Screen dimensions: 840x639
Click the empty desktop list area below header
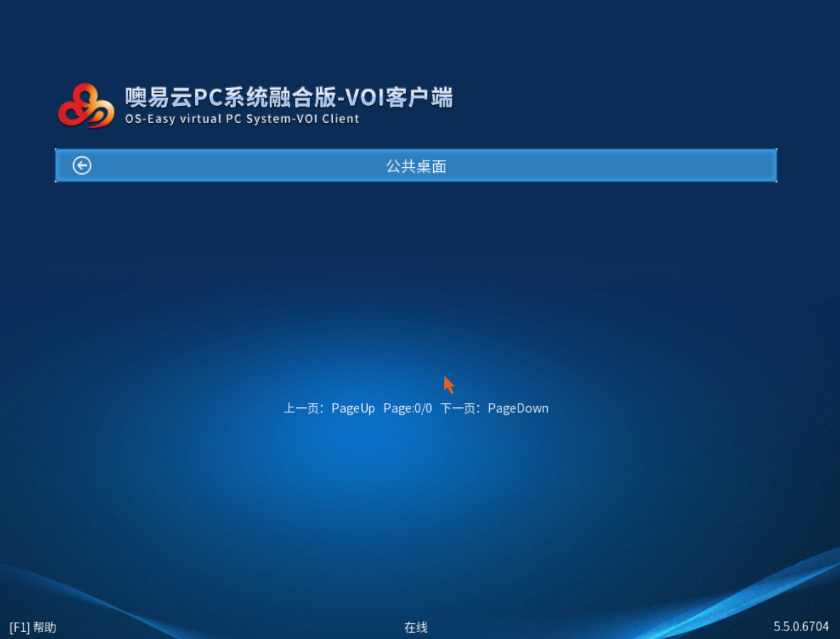tap(416, 284)
